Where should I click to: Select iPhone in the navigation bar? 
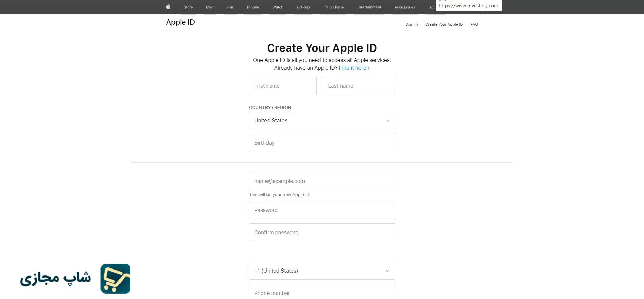253,7
